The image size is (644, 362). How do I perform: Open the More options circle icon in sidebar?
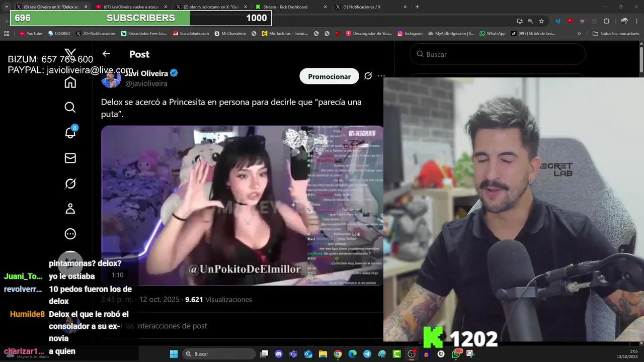[70, 234]
